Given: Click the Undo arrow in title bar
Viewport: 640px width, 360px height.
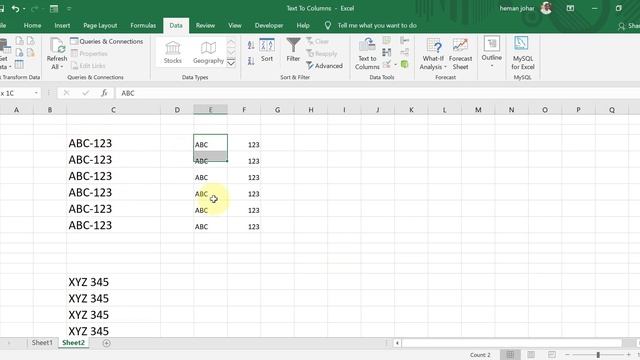Looking at the screenshot, I should click(x=16, y=8).
